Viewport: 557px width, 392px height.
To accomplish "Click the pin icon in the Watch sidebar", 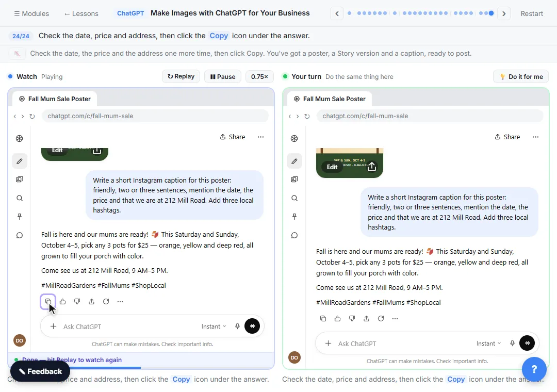I will coord(20,217).
